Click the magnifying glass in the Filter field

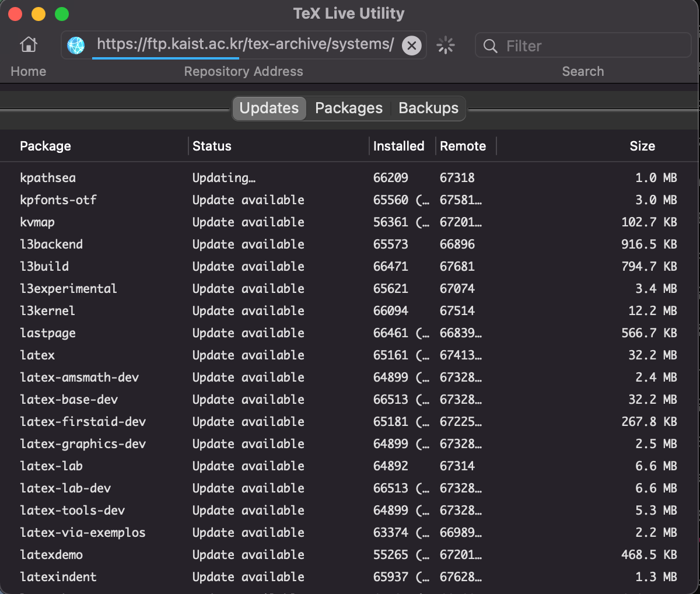(x=490, y=46)
